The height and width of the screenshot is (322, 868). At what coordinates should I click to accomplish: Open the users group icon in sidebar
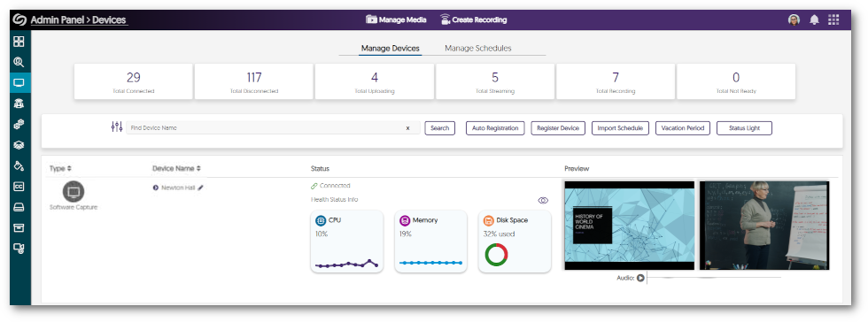pos(19,103)
